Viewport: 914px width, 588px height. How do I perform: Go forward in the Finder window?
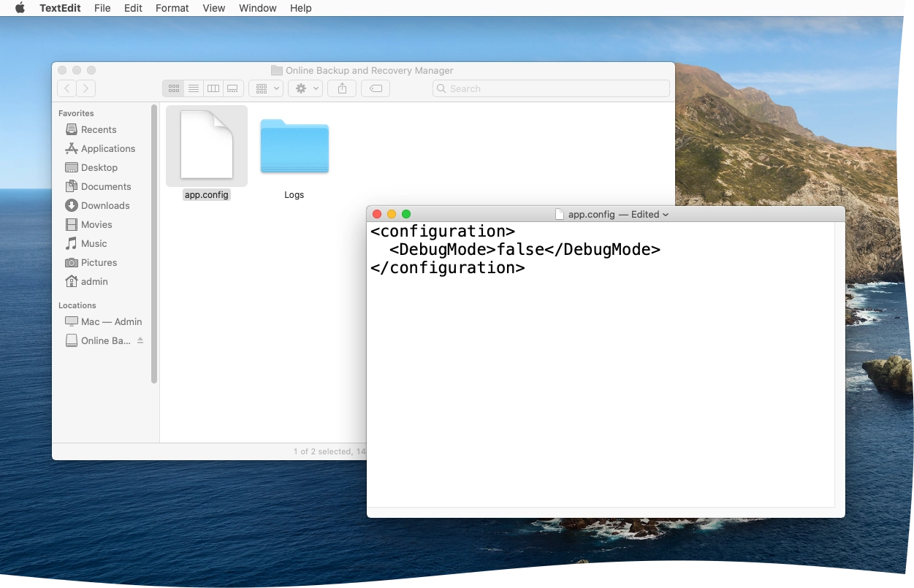(x=86, y=88)
